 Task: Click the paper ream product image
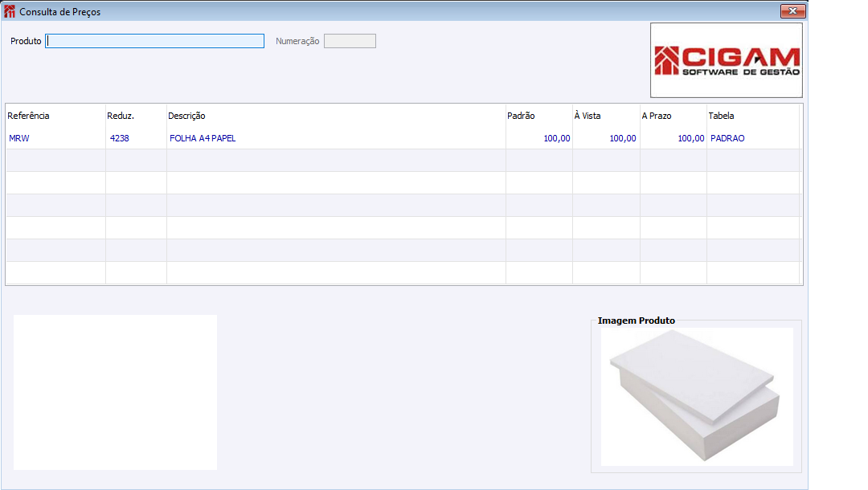coord(697,397)
